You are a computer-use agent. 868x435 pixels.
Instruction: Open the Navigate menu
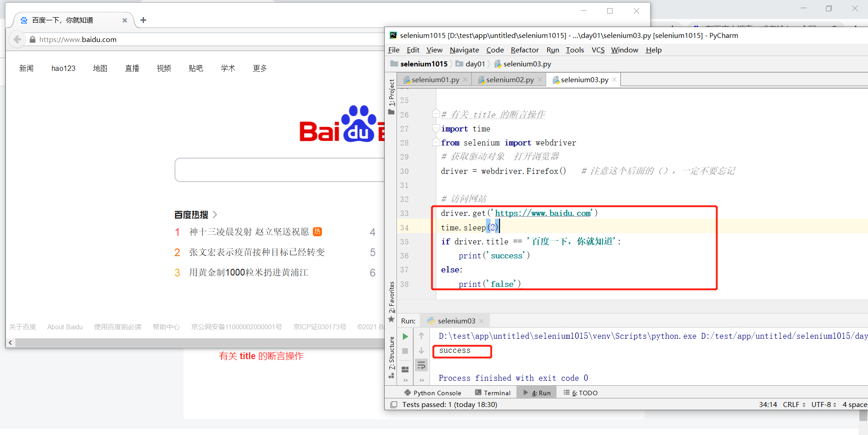[x=464, y=50]
